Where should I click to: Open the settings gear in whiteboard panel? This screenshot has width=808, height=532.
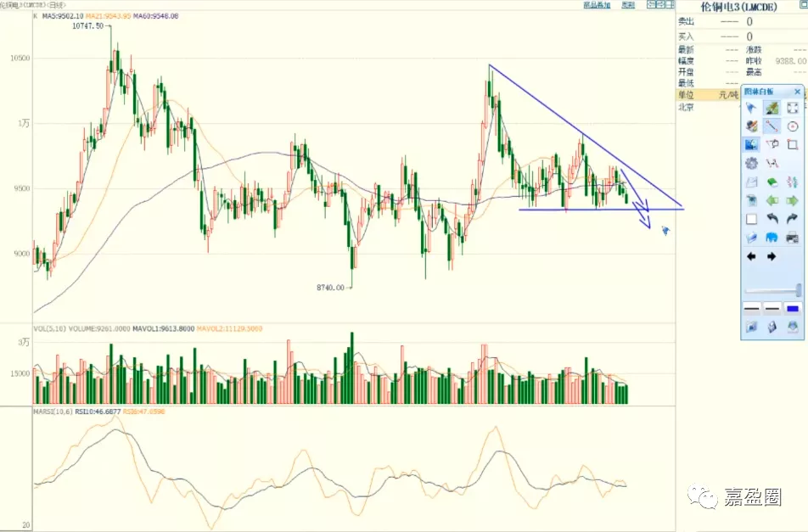click(751, 163)
